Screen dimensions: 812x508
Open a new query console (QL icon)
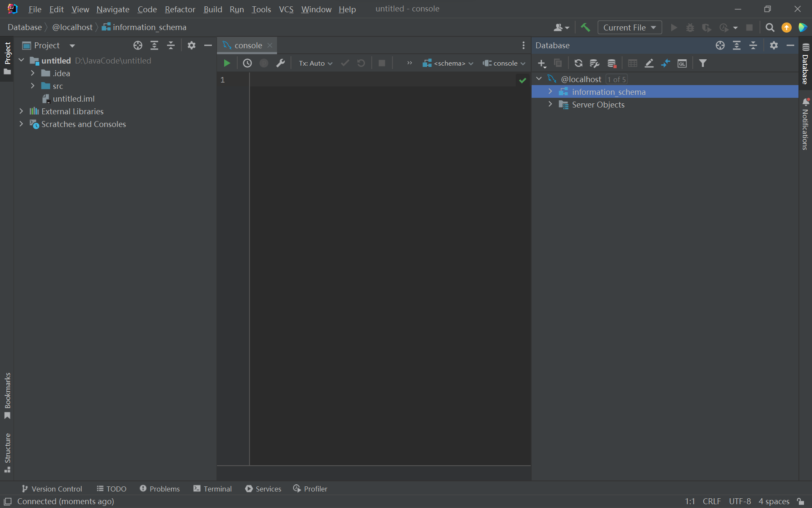tap(683, 63)
